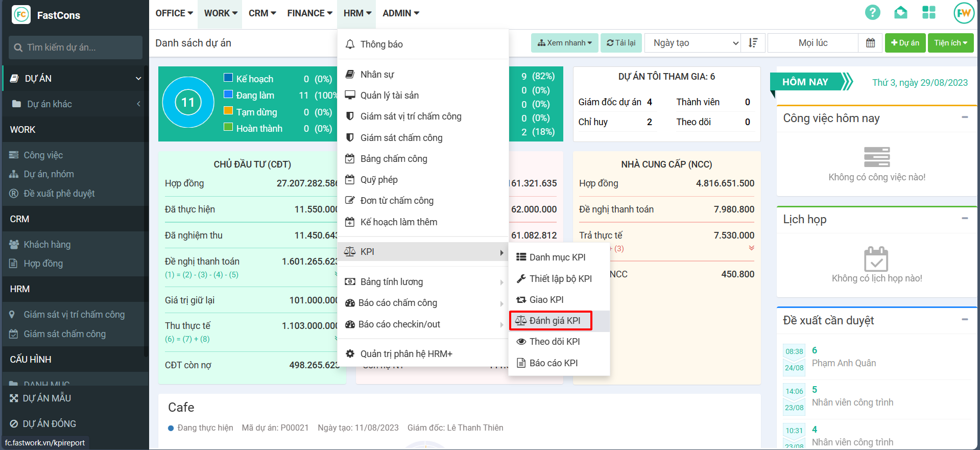This screenshot has width=980, height=450.
Task: Click the green Dự án add button
Action: tap(904, 43)
